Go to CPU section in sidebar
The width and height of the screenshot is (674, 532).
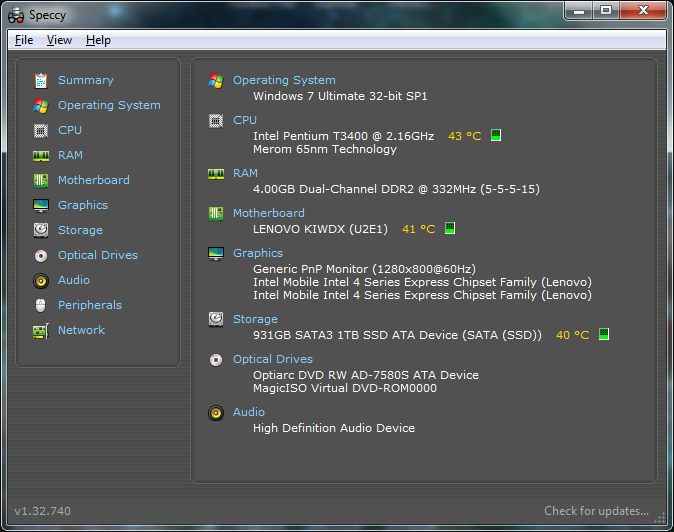(x=70, y=130)
